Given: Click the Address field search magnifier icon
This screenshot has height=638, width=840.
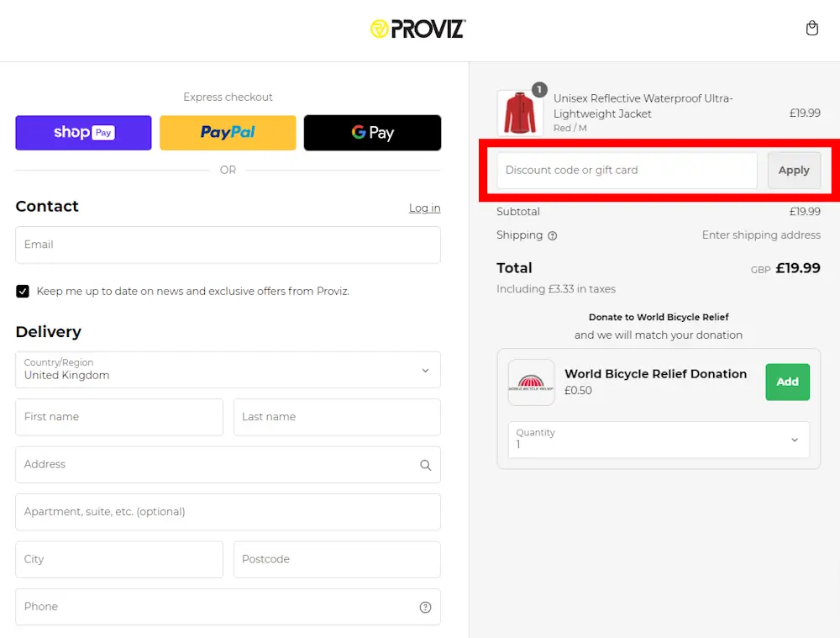Looking at the screenshot, I should (425, 465).
